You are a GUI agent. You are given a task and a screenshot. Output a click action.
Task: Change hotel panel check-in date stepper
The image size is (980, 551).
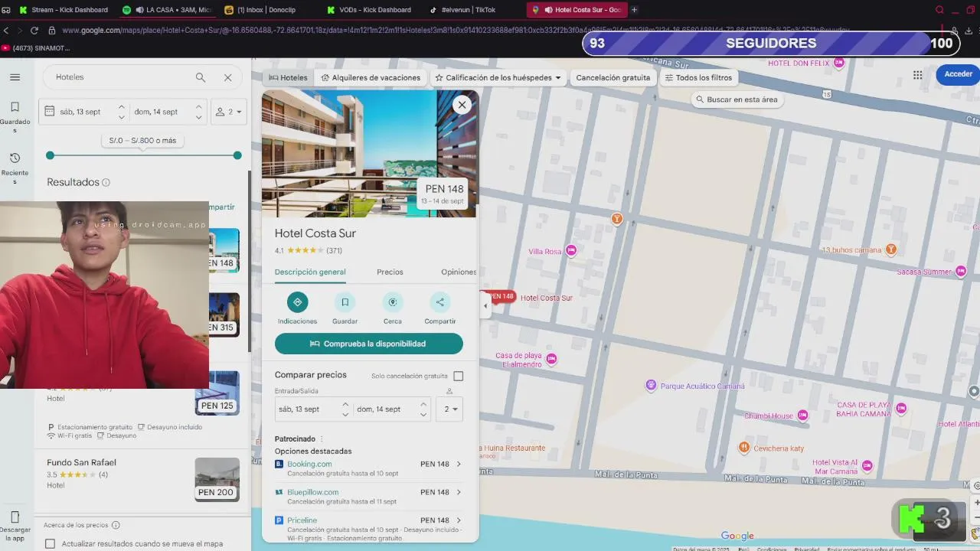pyautogui.click(x=345, y=409)
